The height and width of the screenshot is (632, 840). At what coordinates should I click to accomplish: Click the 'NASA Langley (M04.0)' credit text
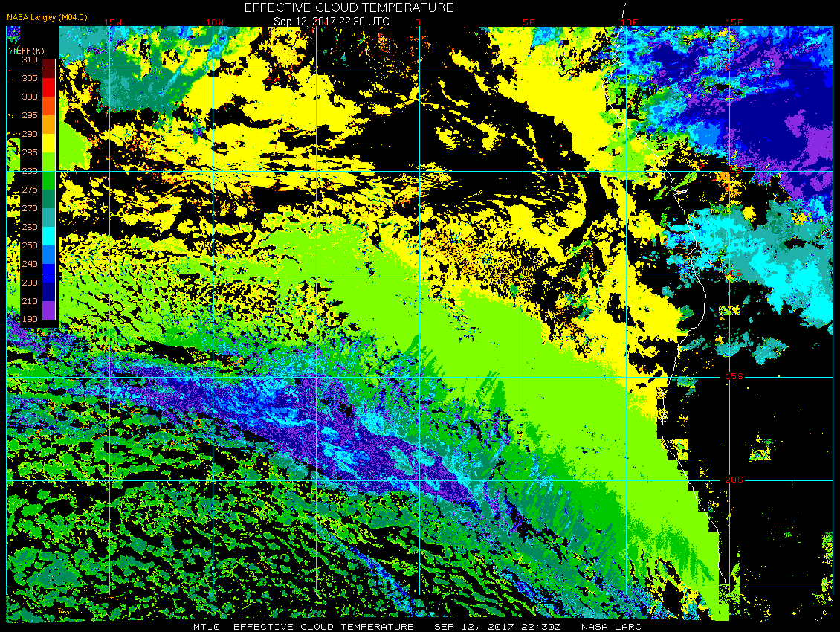[x=47, y=17]
